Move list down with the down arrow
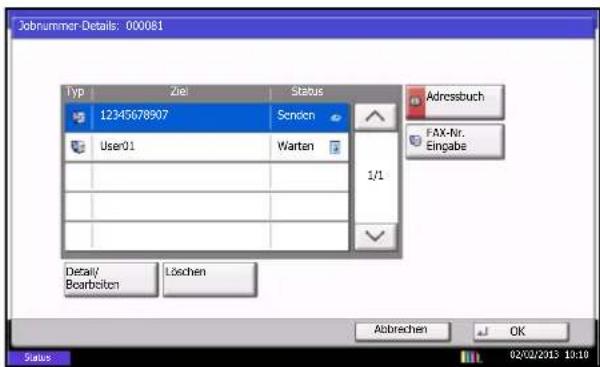This screenshot has height=367, width=600. [375, 237]
